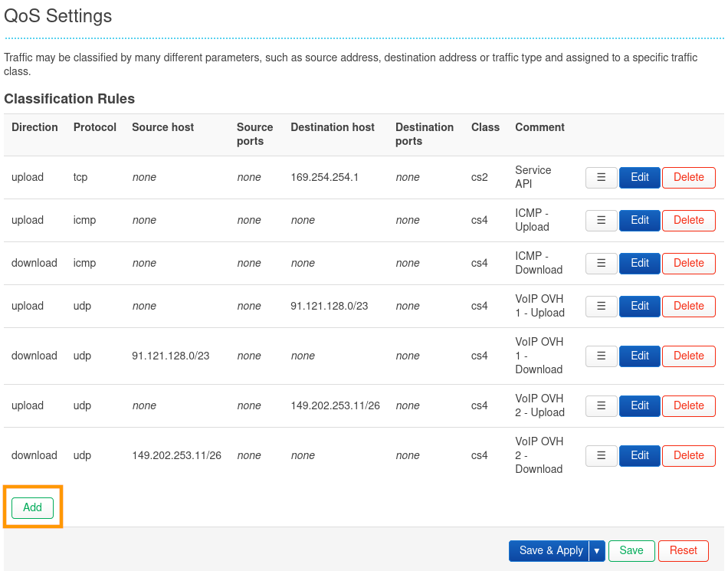Click drag handle icon for Service API rule

(602, 177)
